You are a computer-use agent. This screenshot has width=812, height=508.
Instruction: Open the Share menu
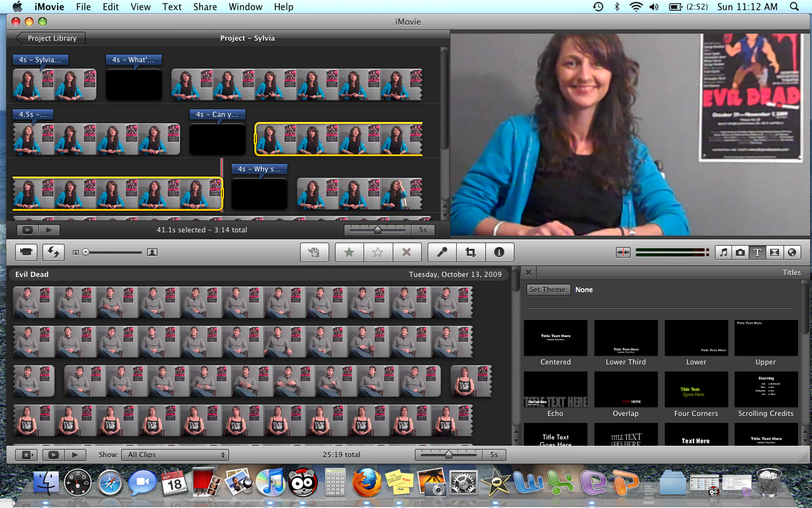pos(205,7)
